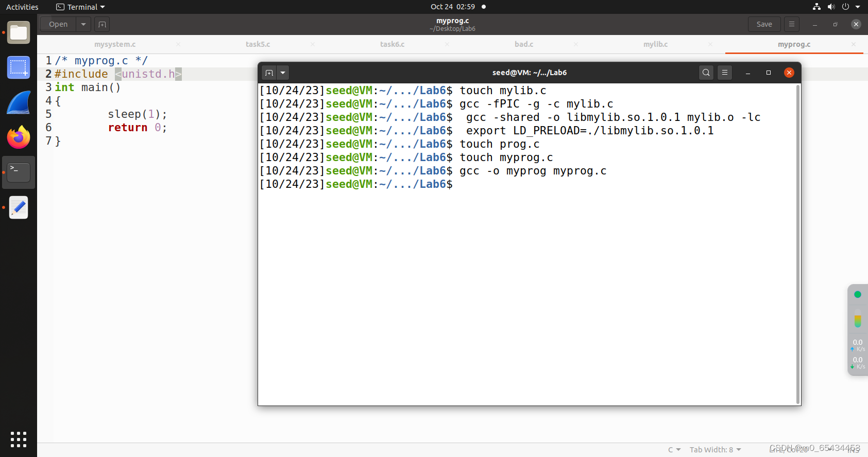The image size is (868, 457).
Task: Click the new tab icon in terminal
Action: [269, 73]
